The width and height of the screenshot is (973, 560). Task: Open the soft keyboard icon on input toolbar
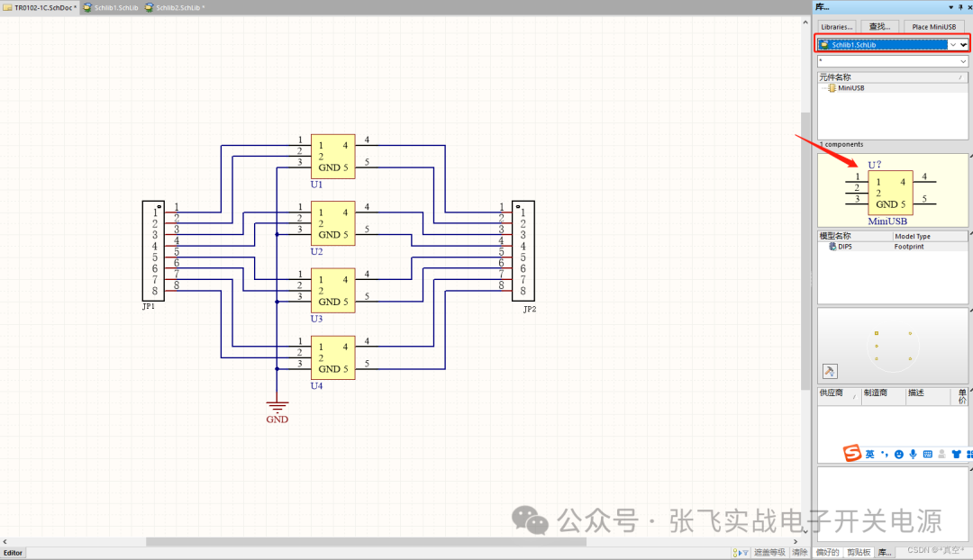coord(928,454)
